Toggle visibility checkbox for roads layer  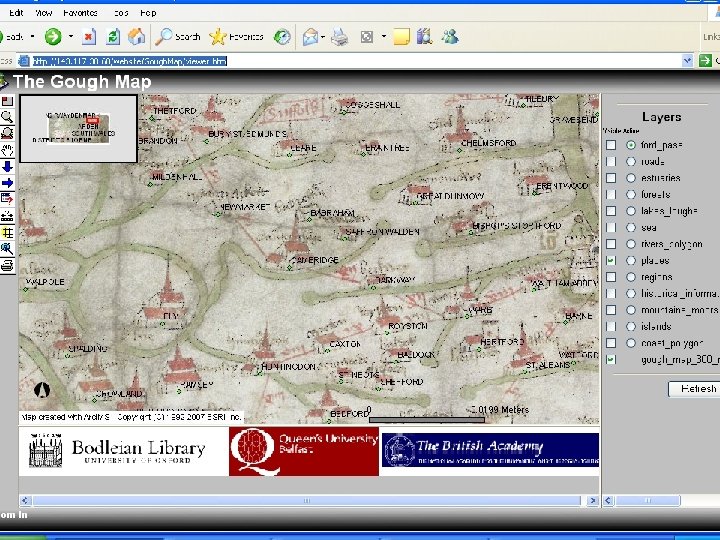point(611,162)
